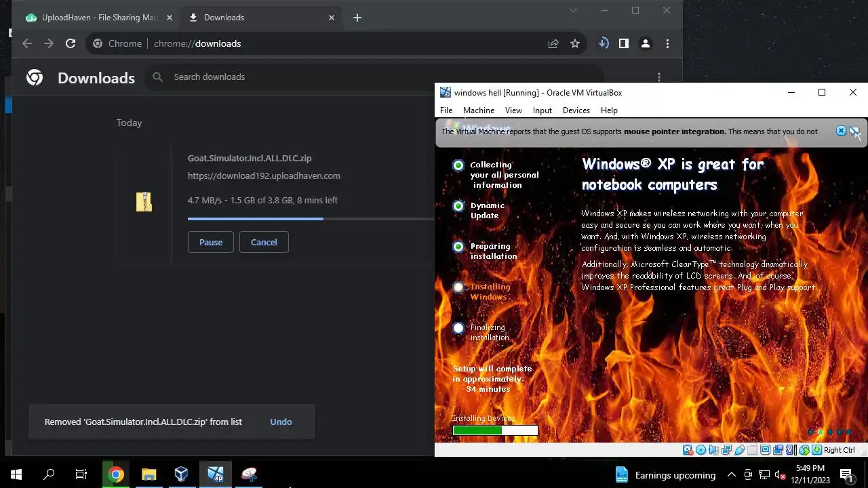Viewport: 868px width, 488px height.
Task: Pause the Goat Simulator download
Action: (x=211, y=242)
